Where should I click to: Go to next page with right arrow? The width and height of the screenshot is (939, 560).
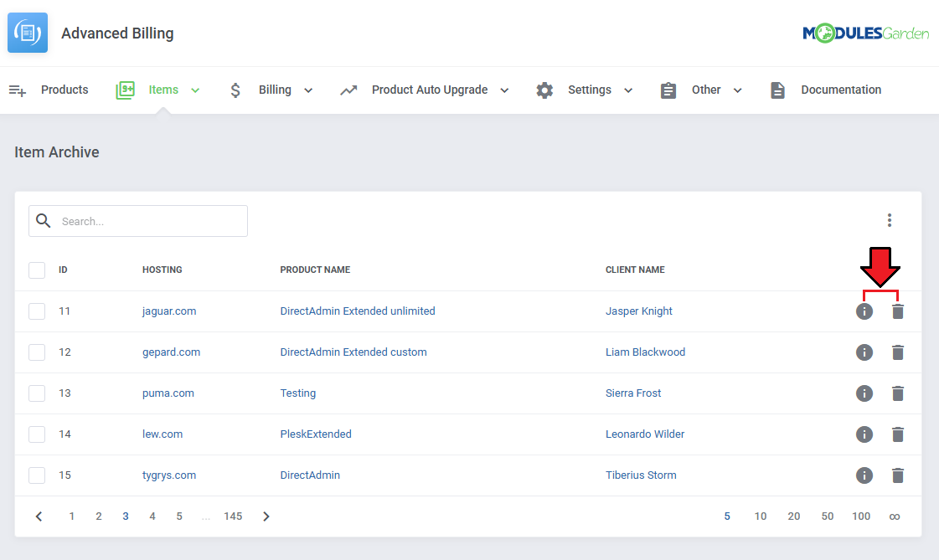(x=266, y=516)
